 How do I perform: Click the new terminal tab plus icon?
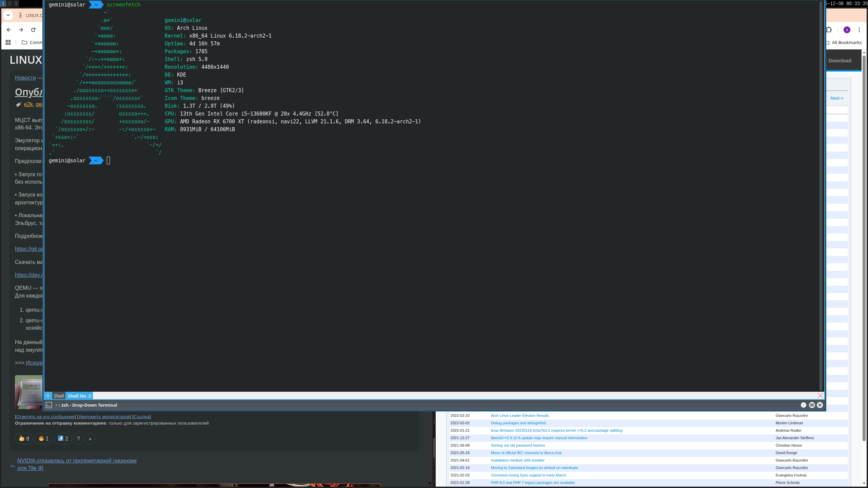48,396
